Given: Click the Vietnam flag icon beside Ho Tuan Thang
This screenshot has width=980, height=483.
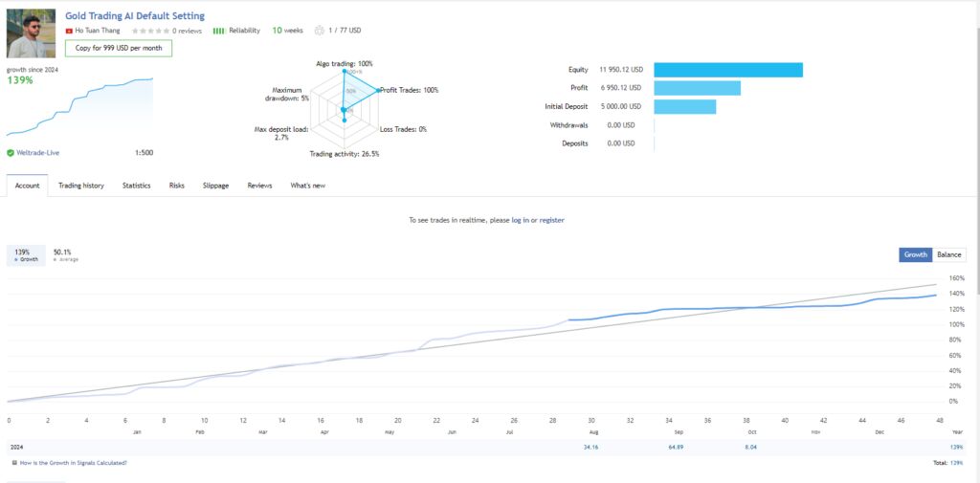Looking at the screenshot, I should click(69, 31).
